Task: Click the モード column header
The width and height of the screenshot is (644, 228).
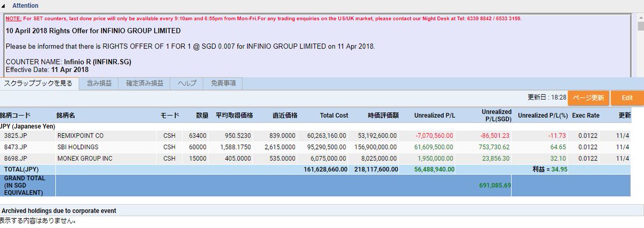Action: click(x=170, y=116)
